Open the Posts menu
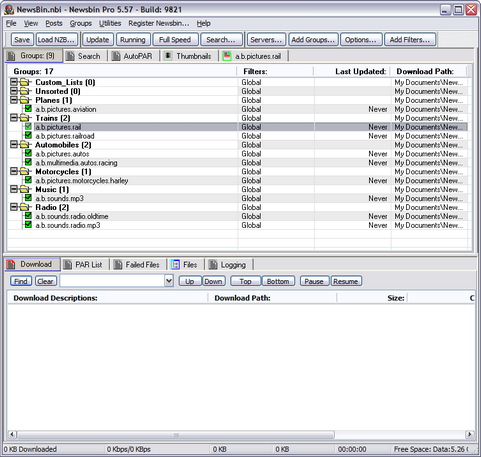This screenshot has height=457, width=481. click(54, 23)
